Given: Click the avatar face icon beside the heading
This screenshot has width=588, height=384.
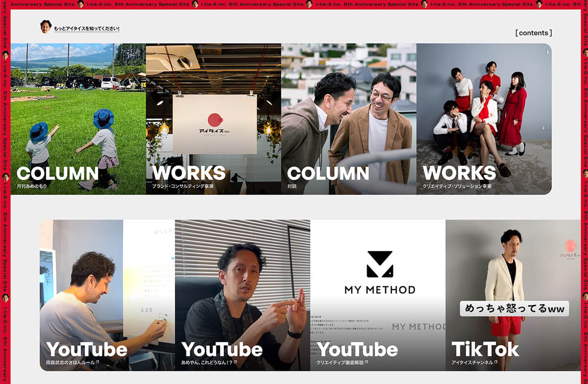Looking at the screenshot, I should point(46,27).
